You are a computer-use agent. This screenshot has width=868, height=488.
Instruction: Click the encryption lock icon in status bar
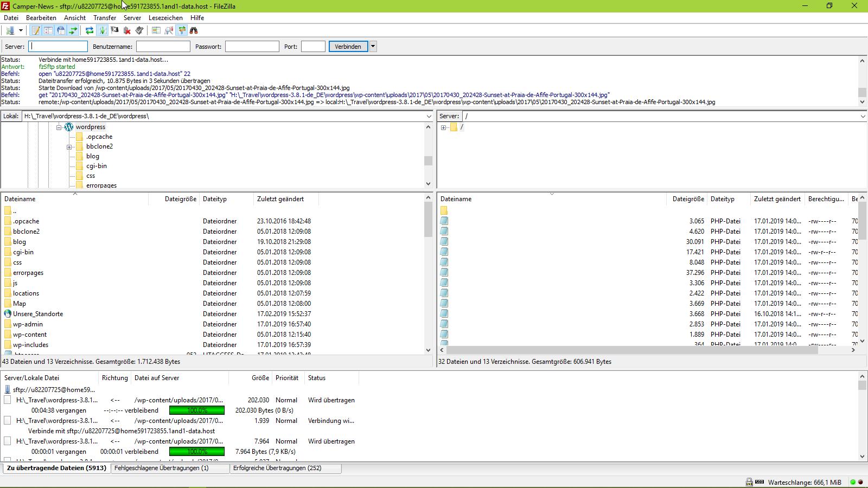click(749, 482)
